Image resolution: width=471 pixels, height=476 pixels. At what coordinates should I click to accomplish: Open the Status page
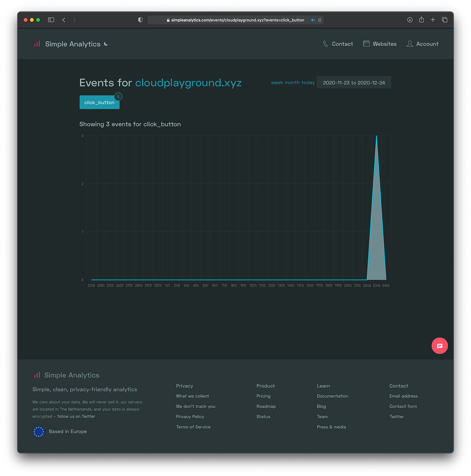263,416
